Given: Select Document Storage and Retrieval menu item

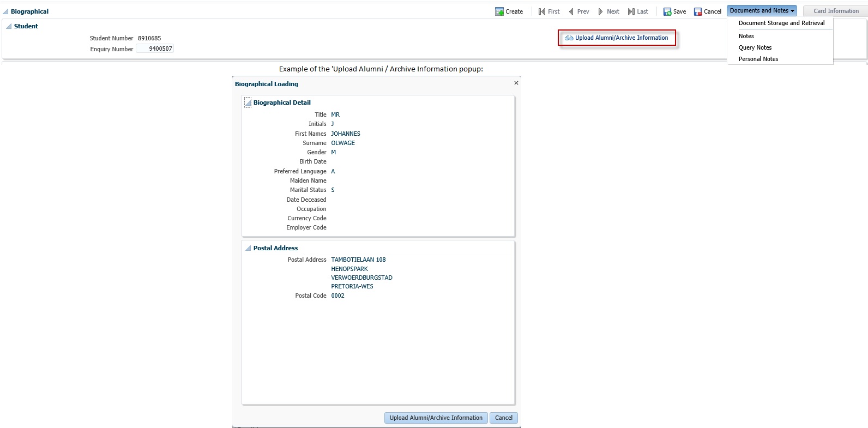Looking at the screenshot, I should point(781,23).
